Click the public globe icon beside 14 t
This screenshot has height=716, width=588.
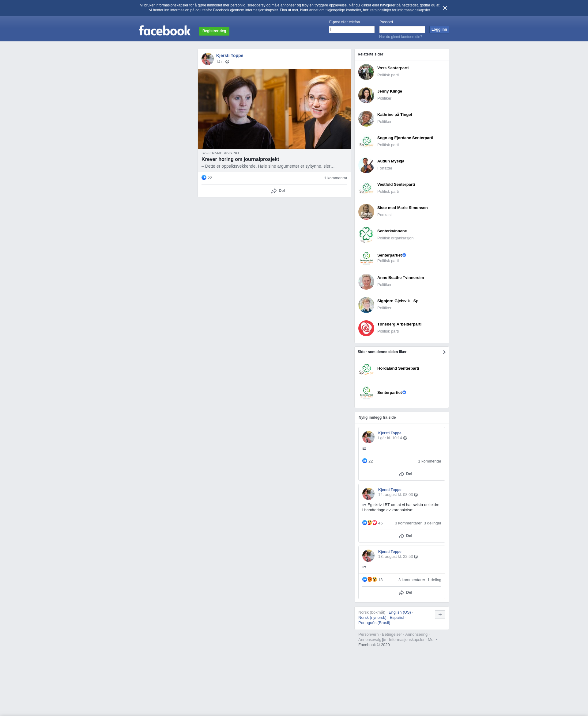pos(227,62)
